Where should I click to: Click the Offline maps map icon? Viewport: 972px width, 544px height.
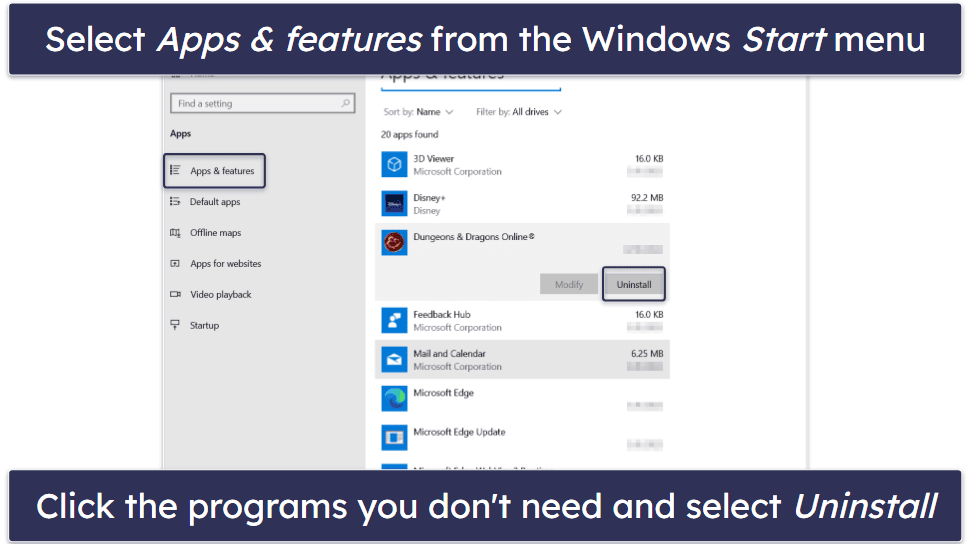[175, 232]
